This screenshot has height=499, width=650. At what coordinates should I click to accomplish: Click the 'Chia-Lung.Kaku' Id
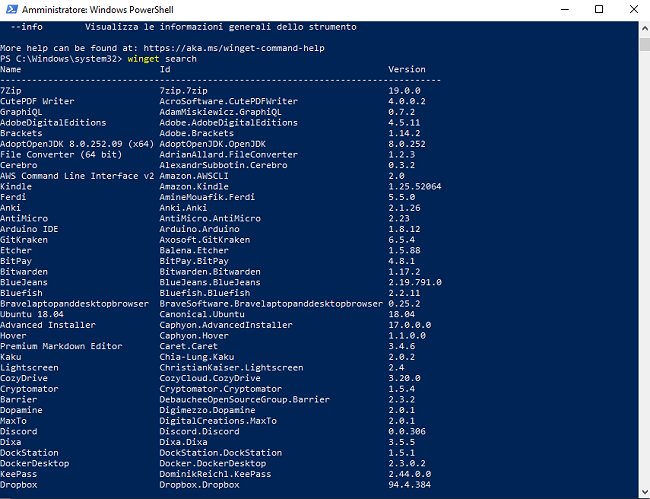(196, 357)
